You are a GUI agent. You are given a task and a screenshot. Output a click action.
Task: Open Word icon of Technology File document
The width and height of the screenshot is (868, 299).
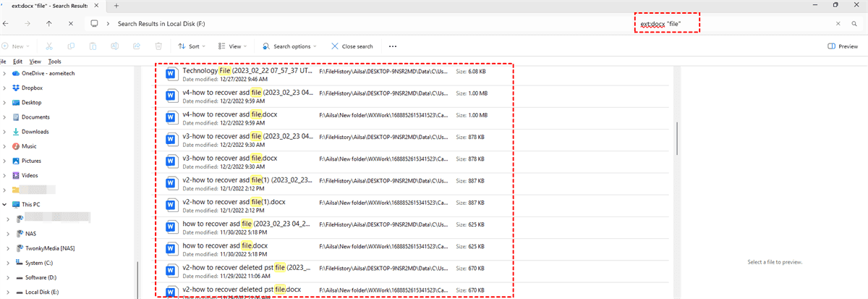[x=171, y=74]
